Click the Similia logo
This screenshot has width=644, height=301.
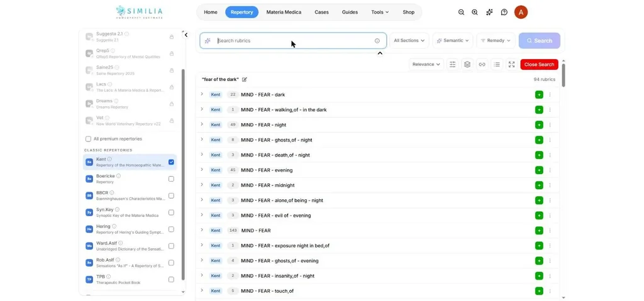point(139,12)
